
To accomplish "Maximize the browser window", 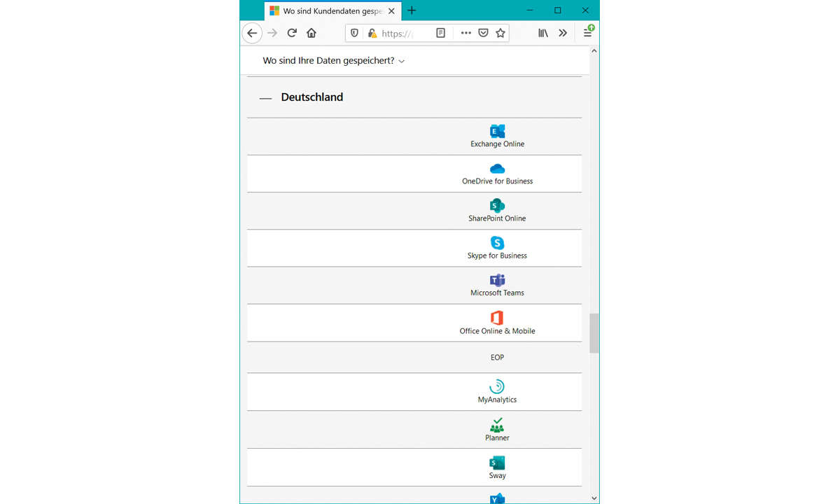I will coord(558,10).
